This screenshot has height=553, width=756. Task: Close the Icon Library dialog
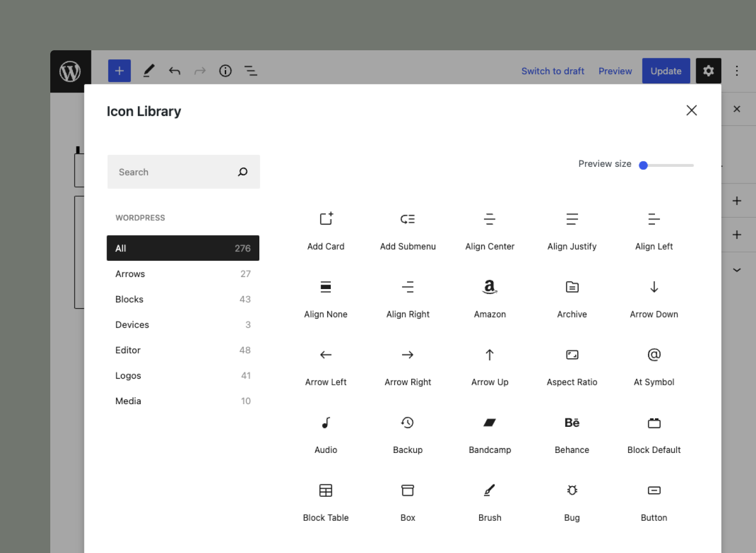692,111
